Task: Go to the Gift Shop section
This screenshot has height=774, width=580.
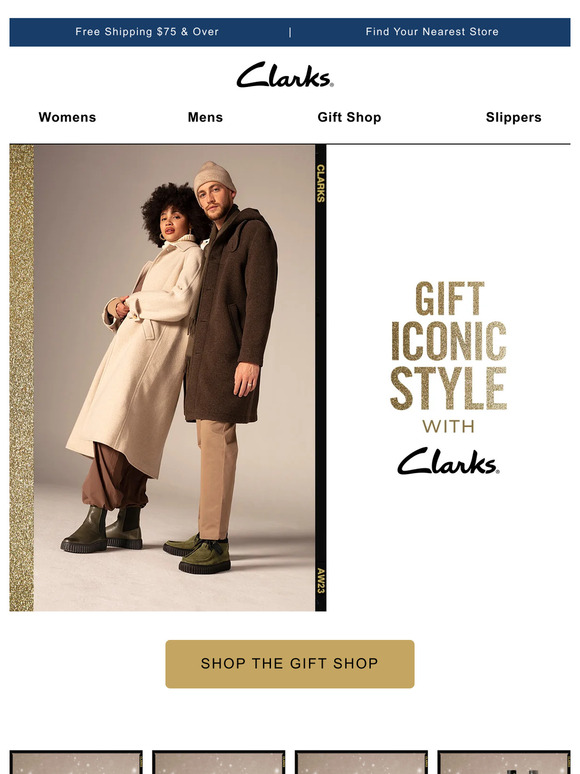Action: (x=349, y=117)
